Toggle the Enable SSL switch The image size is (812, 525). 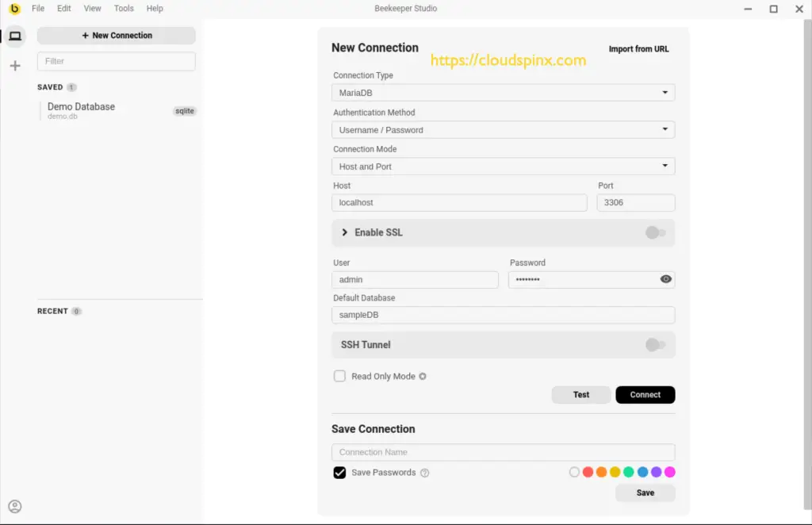[x=655, y=232]
